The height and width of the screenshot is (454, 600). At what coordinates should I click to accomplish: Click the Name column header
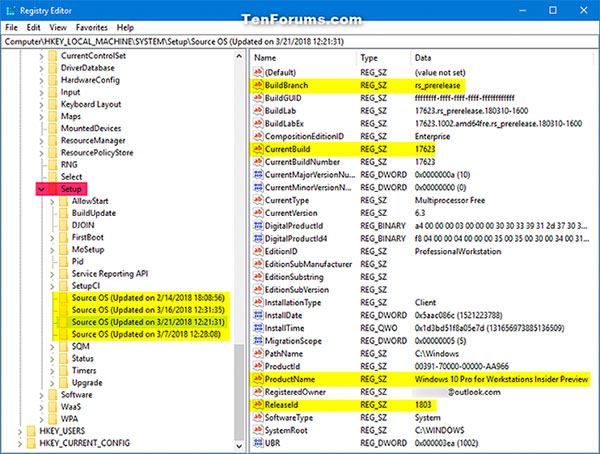[304, 58]
